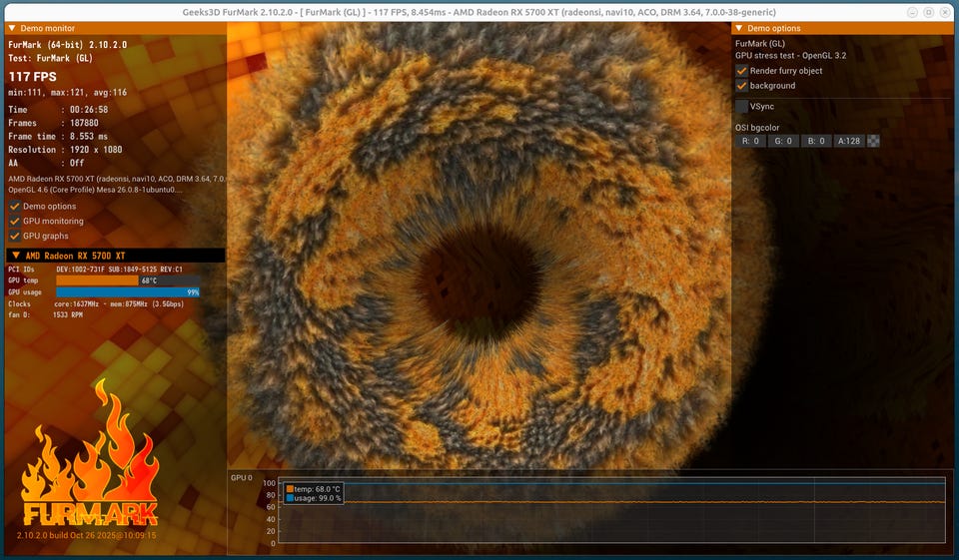Click the A:128 alpha field

pos(849,141)
